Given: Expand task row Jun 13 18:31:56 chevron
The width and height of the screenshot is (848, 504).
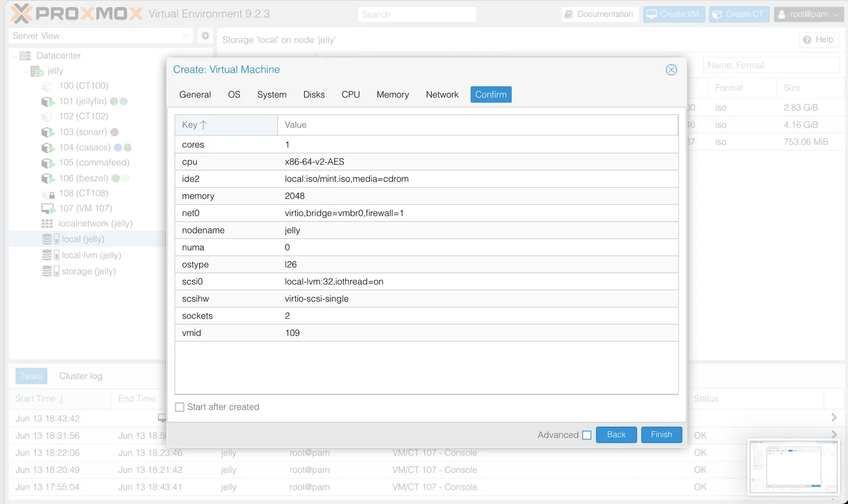Looking at the screenshot, I should [x=834, y=434].
